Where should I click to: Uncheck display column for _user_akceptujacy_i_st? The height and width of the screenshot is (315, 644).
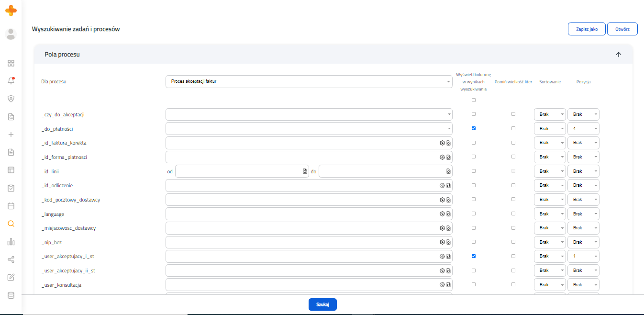click(474, 256)
